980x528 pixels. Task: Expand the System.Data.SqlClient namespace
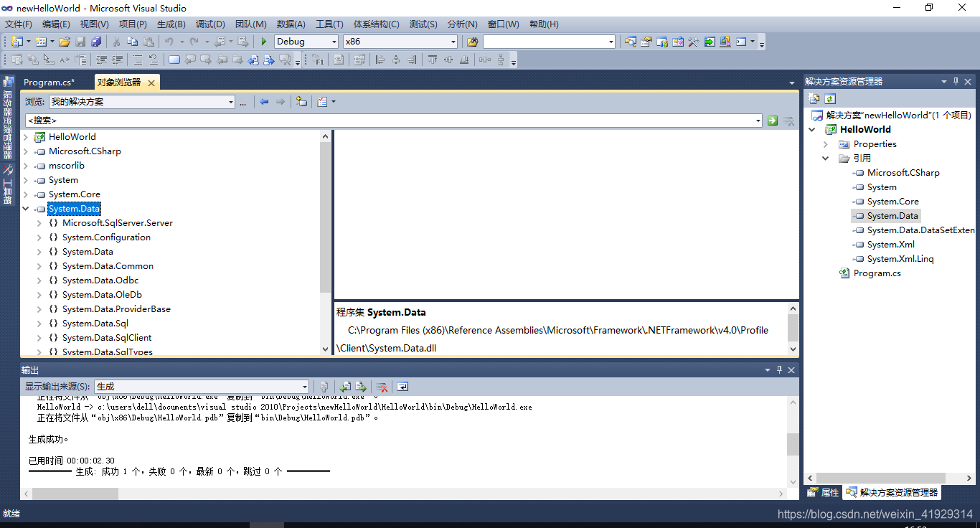tap(39, 338)
